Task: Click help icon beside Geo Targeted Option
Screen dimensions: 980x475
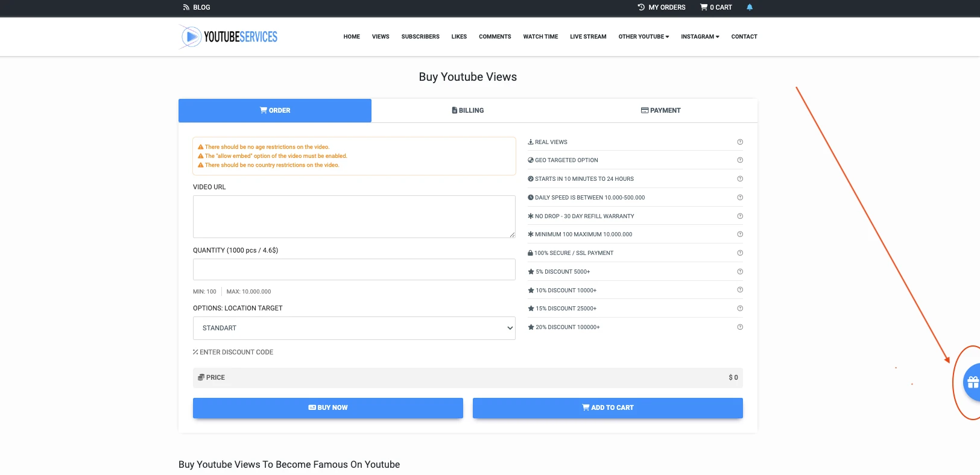Action: tap(740, 160)
